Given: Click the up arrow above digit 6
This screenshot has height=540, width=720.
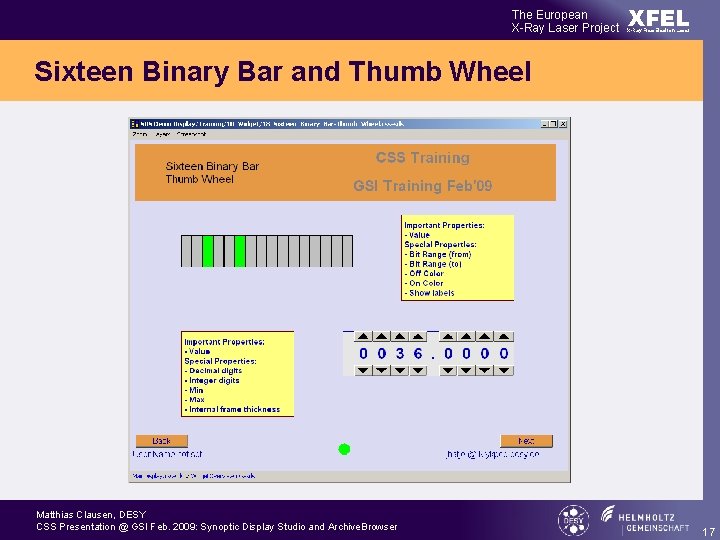Looking at the screenshot, I should [x=418, y=337].
